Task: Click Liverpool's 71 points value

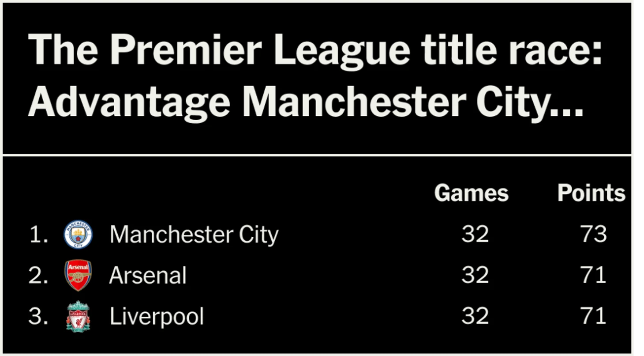Action: pyautogui.click(x=593, y=316)
